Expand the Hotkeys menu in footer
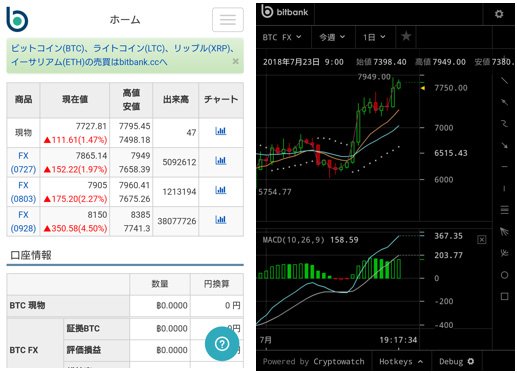 tap(401, 362)
